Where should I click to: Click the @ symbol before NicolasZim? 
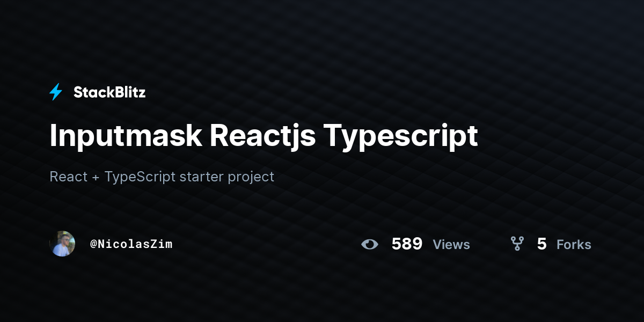tap(93, 244)
